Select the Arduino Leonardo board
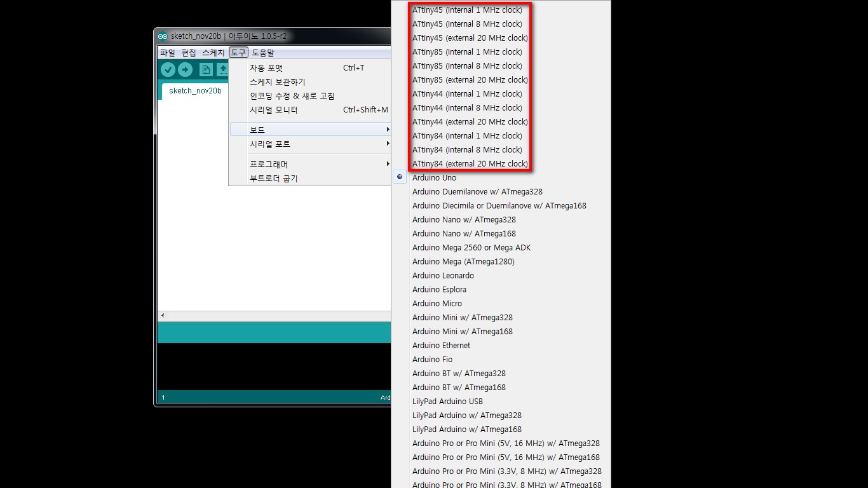 point(501,276)
